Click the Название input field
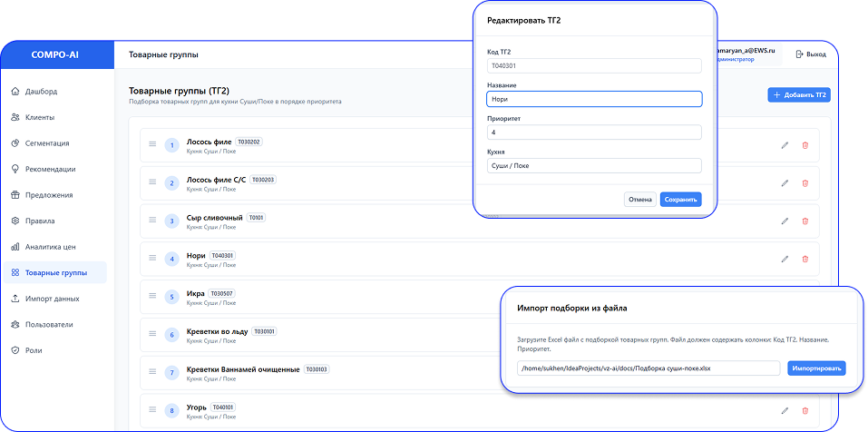The height and width of the screenshot is (432, 868). [x=593, y=99]
